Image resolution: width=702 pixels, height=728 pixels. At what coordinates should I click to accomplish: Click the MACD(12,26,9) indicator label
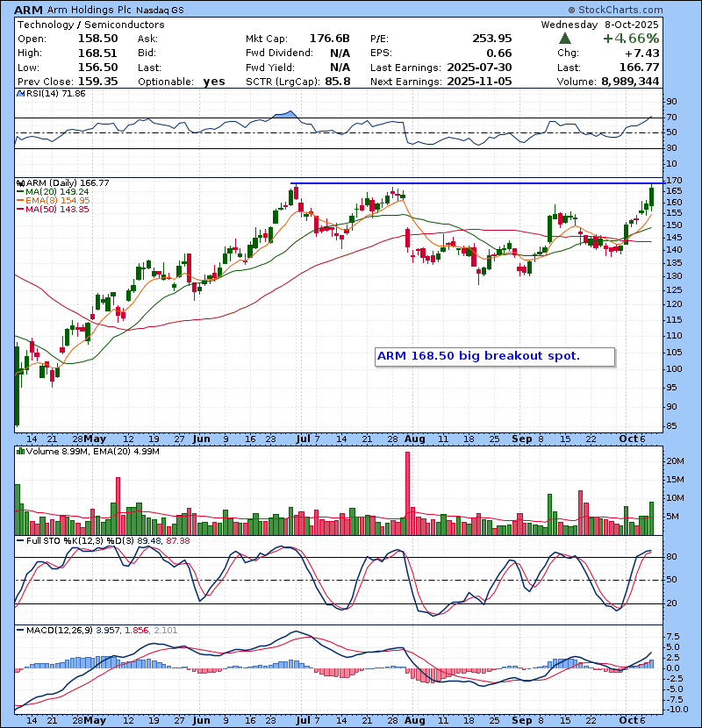60,631
